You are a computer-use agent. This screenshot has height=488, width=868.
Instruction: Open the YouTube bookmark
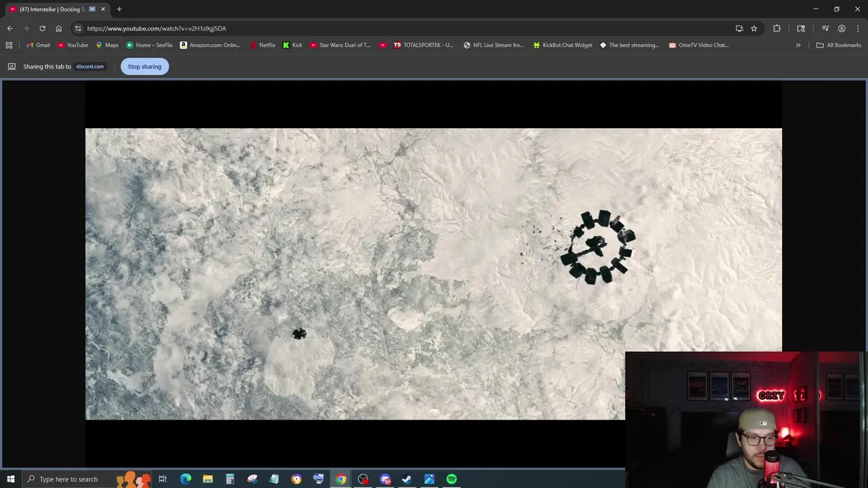(73, 45)
